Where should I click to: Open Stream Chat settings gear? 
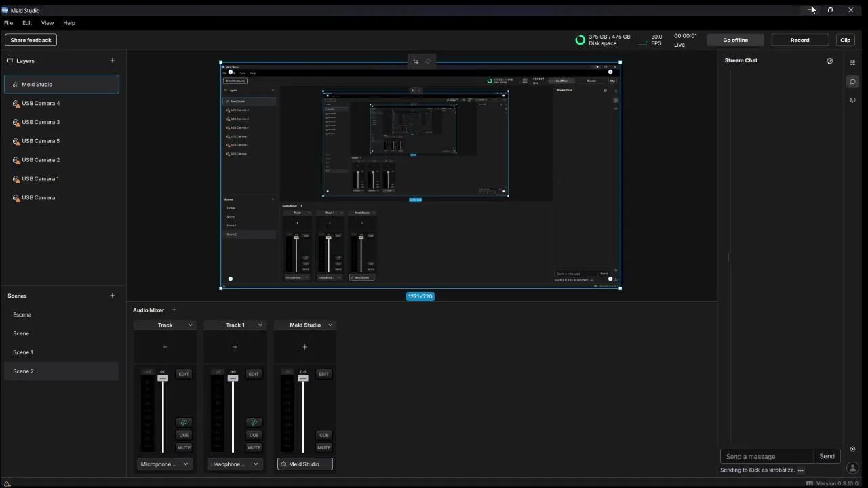coord(829,61)
